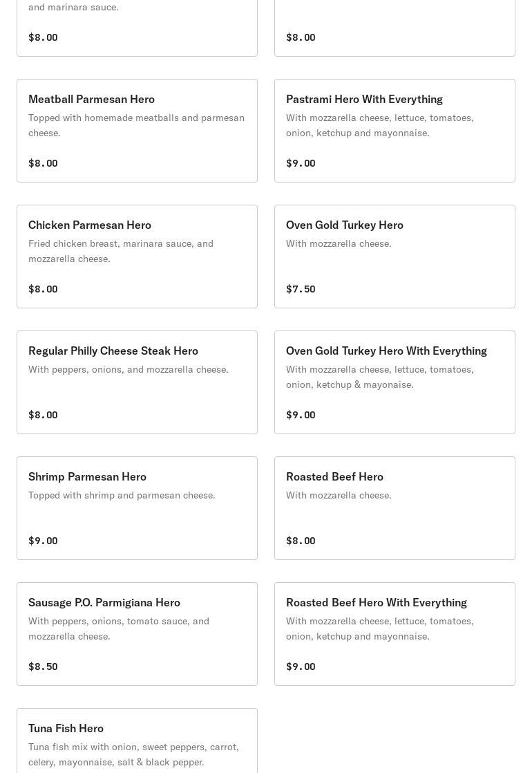Image resolution: width=532 pixels, height=773 pixels.
Task: Click the $8.00 price on Roasted Beef Hero
Action: [x=301, y=541]
